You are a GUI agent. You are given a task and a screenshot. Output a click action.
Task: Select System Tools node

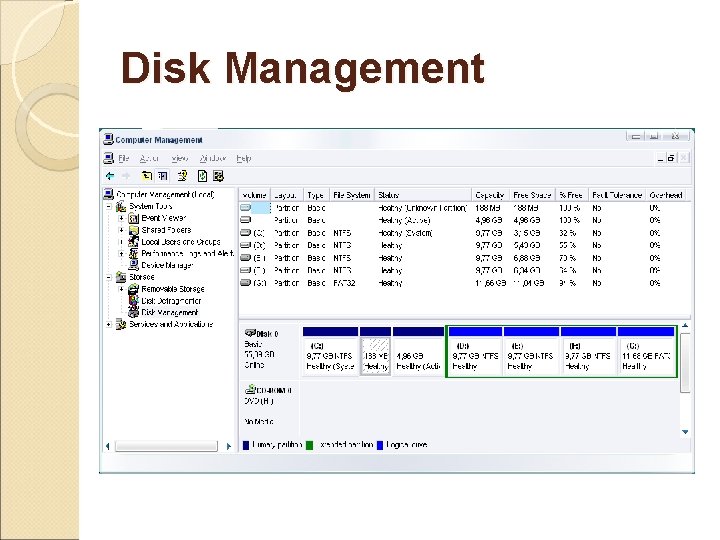click(151, 206)
